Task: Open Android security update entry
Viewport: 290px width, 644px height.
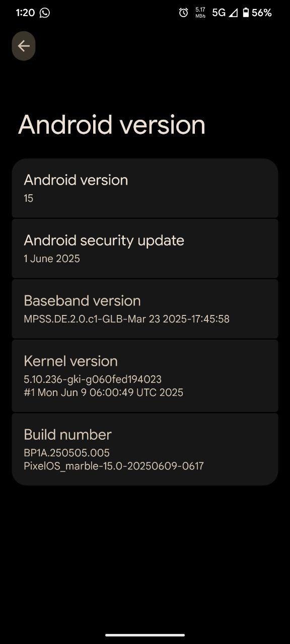Action: pyautogui.click(x=145, y=249)
